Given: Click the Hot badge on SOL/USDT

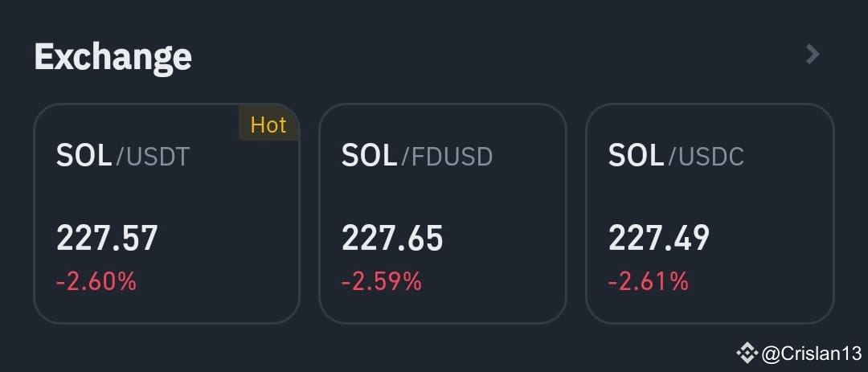Looking at the screenshot, I should click(268, 125).
